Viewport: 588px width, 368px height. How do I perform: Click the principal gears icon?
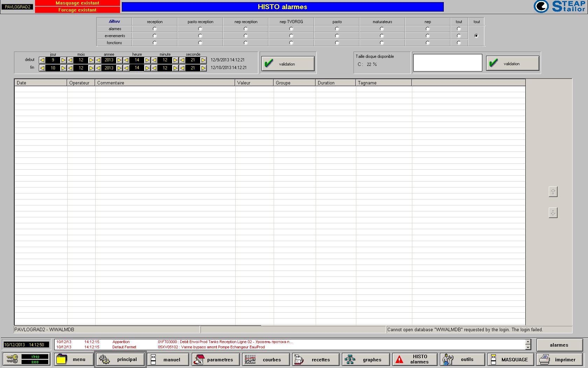(x=104, y=359)
